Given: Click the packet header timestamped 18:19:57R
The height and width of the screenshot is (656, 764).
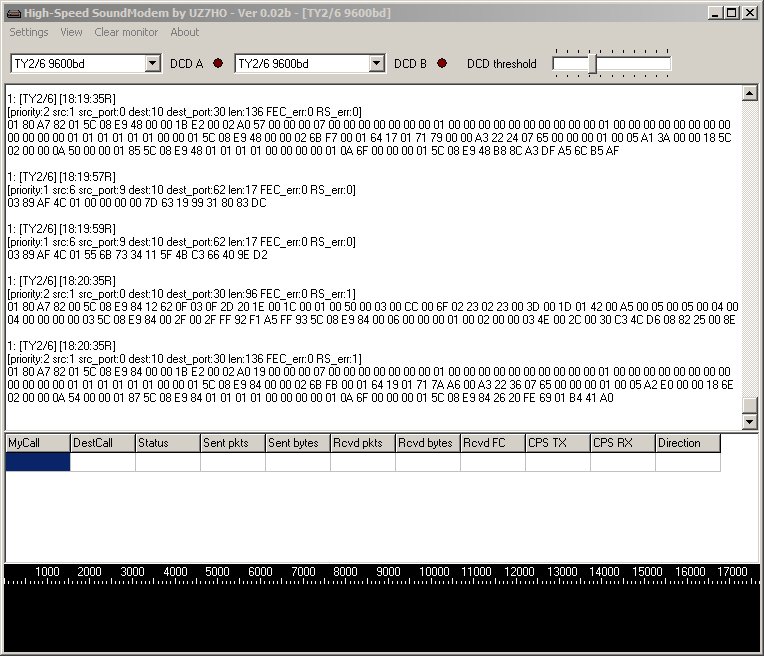Looking at the screenshot, I should (61, 177).
